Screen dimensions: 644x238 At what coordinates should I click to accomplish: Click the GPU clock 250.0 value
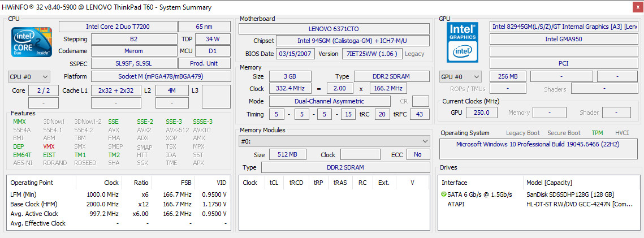[482, 112]
